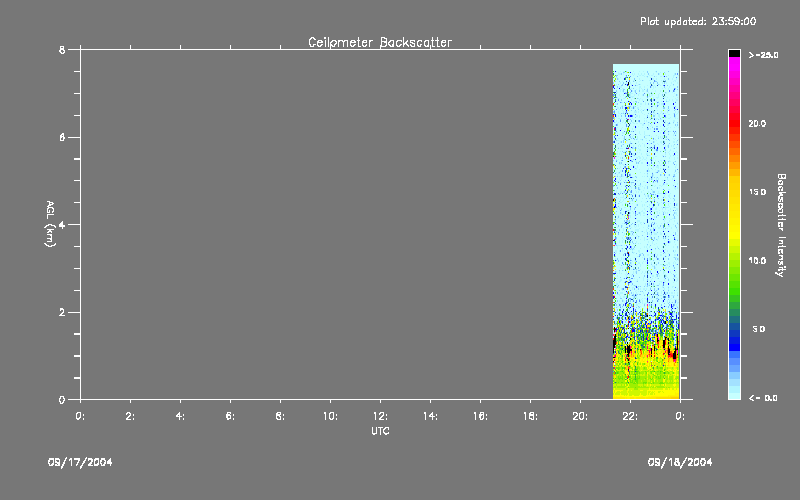800x500 pixels.
Task: Click the ">-25.0" colorbar maximum label
Action: [x=763, y=55]
